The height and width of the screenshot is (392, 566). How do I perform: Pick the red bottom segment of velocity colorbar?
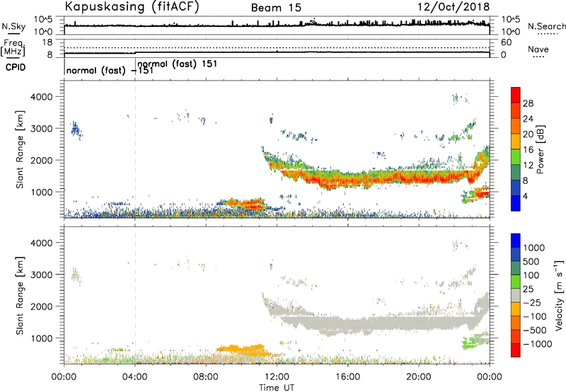[516, 350]
